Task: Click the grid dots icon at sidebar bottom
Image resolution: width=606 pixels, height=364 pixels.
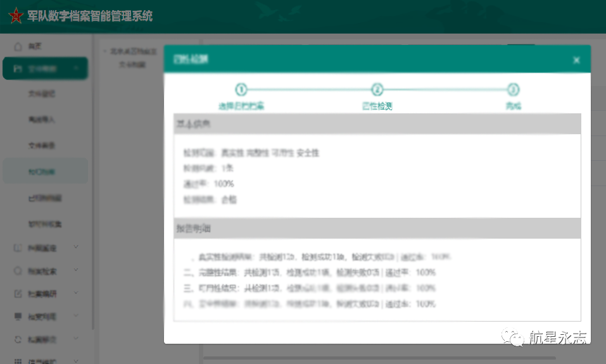Action: (18, 361)
